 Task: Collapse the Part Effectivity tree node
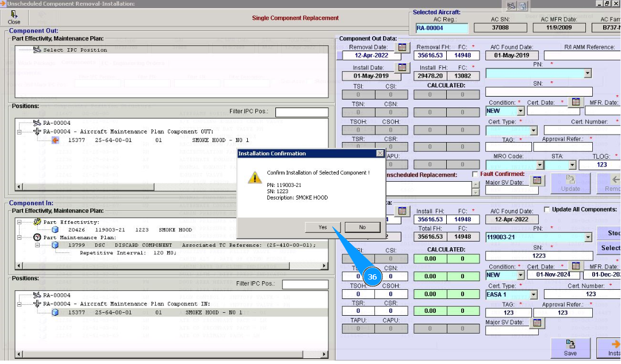20,222
